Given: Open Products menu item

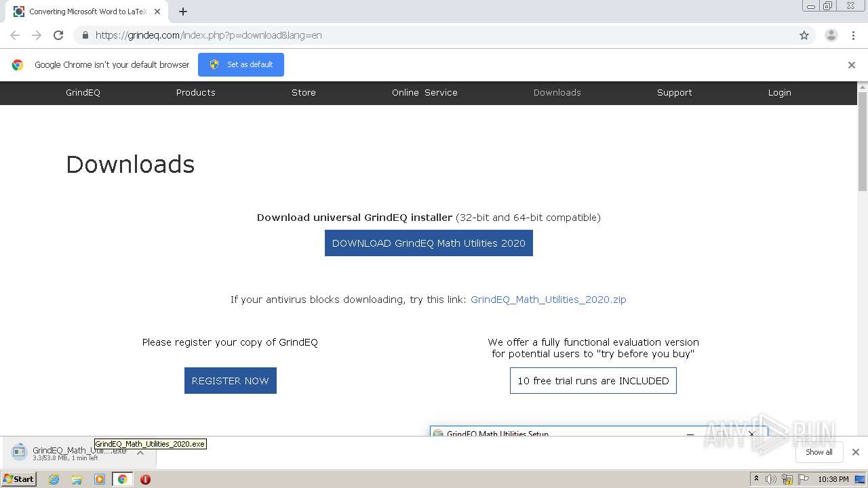Looking at the screenshot, I should coord(196,93).
